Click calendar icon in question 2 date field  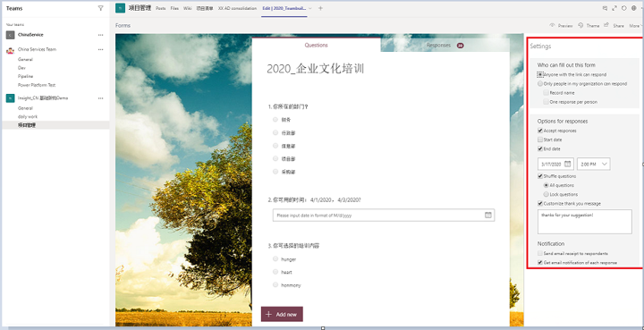[488, 215]
